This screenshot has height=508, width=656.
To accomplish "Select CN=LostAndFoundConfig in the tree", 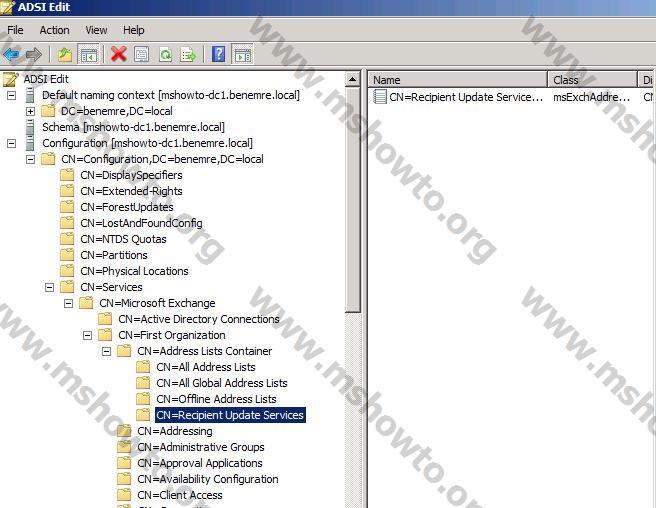I will 141,223.
